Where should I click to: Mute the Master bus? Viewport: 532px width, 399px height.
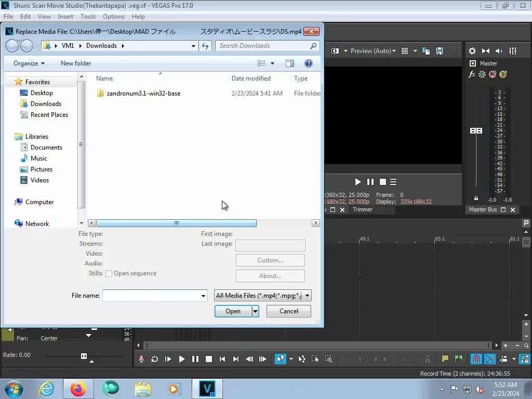click(493, 74)
